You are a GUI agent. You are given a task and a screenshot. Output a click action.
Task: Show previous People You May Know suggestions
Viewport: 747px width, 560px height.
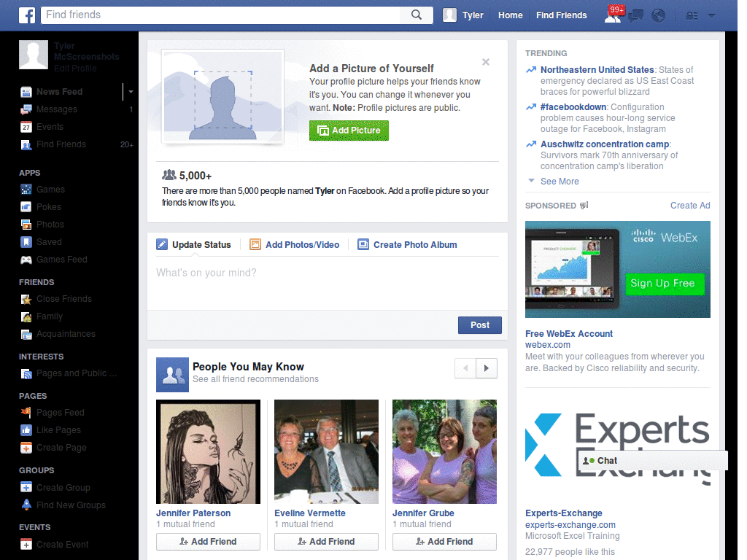point(465,368)
